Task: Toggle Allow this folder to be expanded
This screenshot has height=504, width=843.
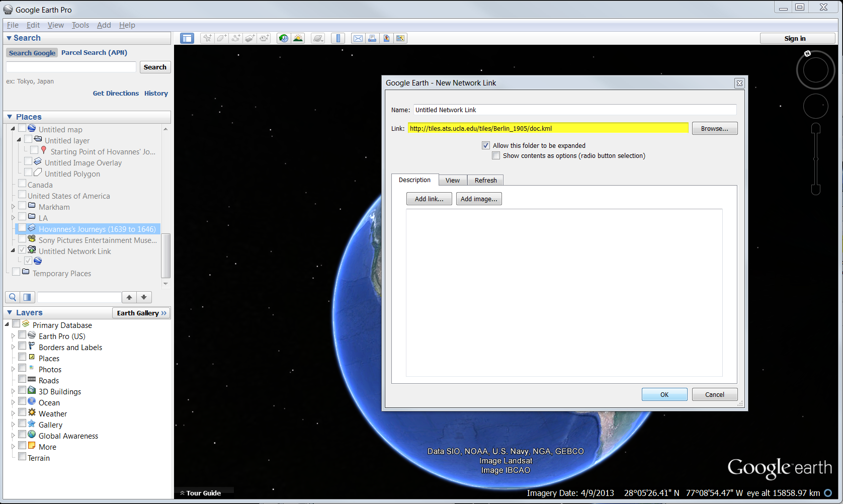Action: click(486, 145)
